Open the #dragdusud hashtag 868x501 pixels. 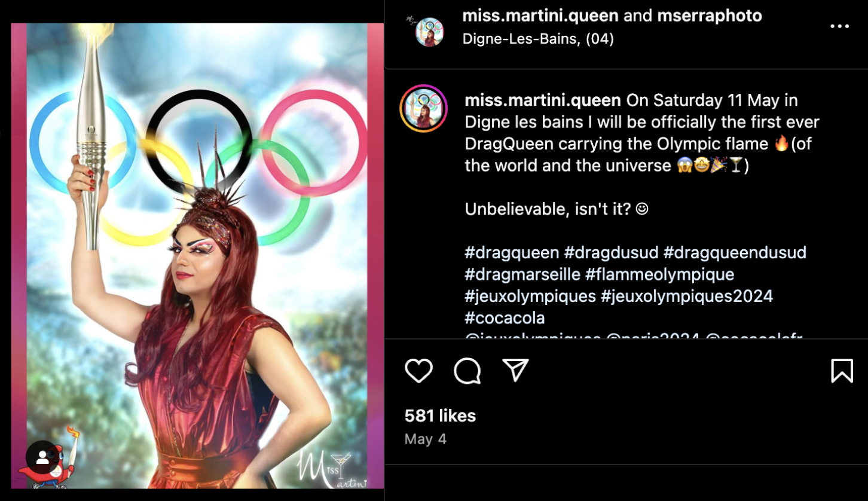click(611, 252)
